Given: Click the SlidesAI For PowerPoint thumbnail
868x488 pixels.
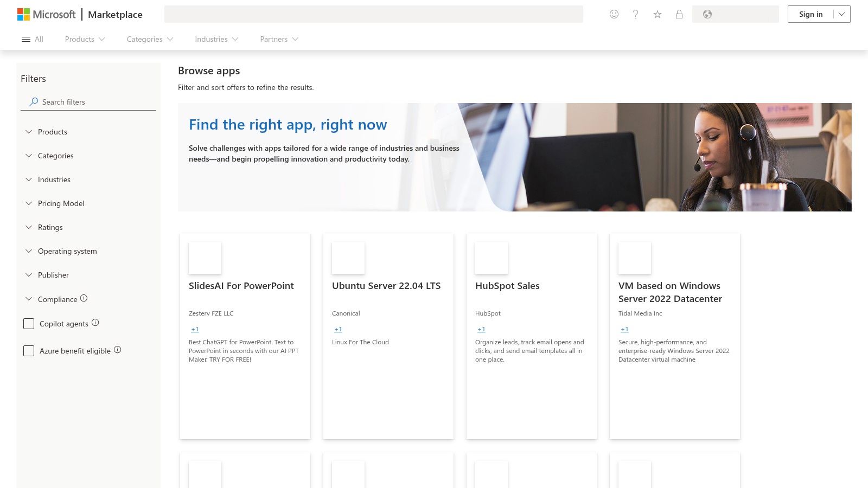Looking at the screenshot, I should pos(205,258).
